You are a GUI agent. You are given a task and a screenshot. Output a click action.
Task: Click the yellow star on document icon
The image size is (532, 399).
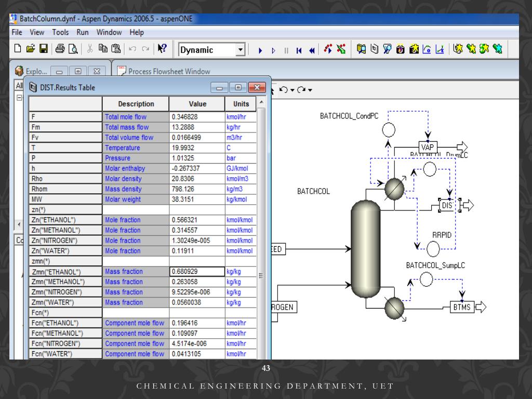pos(458,49)
